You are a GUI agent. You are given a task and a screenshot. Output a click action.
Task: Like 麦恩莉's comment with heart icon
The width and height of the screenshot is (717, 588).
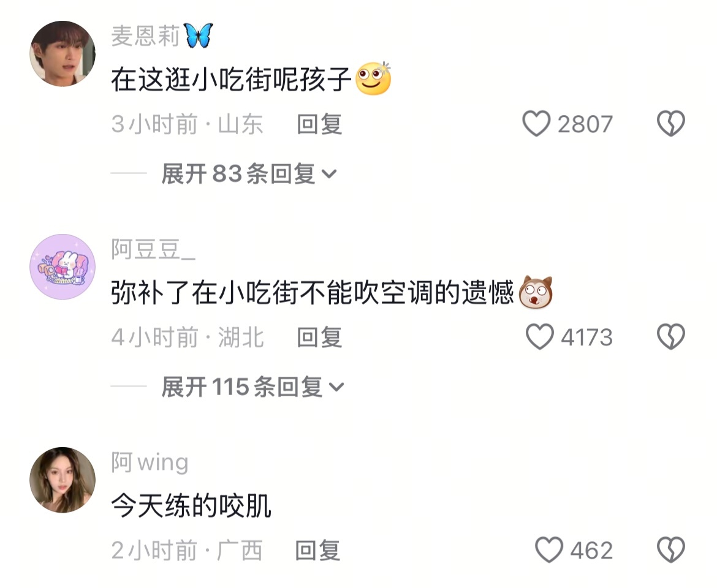tap(536, 124)
